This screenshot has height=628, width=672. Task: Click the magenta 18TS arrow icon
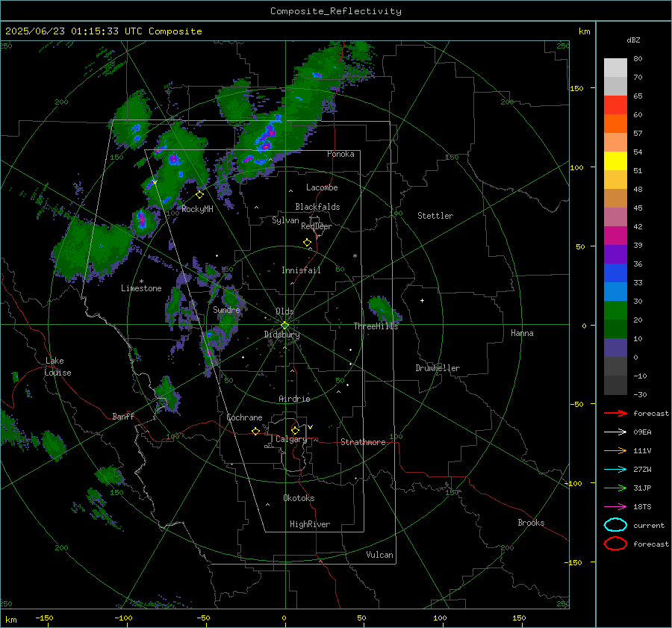click(x=615, y=507)
